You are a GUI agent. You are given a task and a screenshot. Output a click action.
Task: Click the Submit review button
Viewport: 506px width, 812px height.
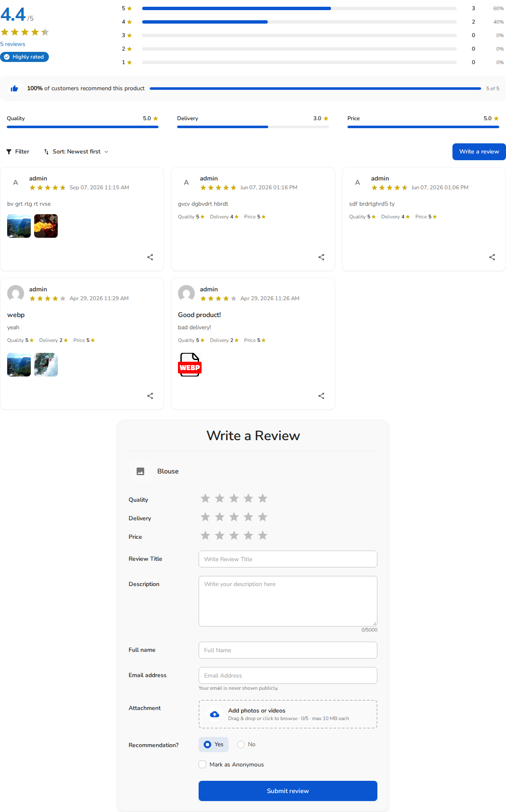click(288, 791)
